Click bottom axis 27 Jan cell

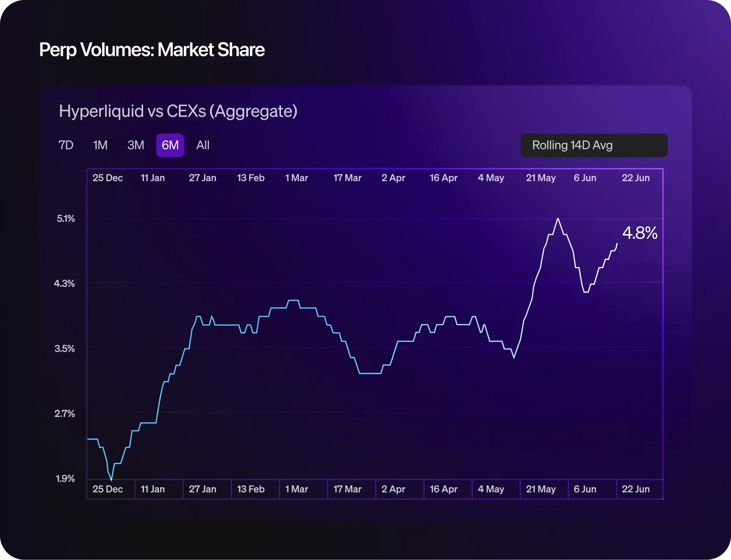pyautogui.click(x=207, y=489)
